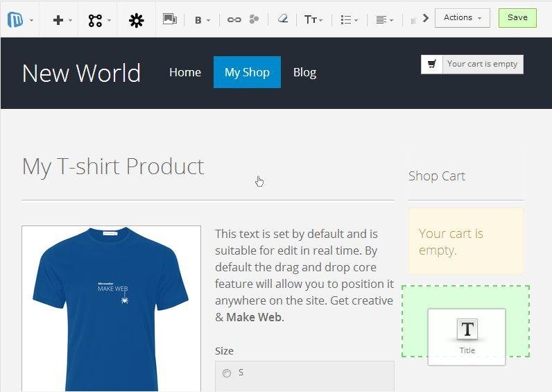Click the insert image toolbar icon
Image resolution: width=552 pixels, height=392 pixels.
point(170,19)
